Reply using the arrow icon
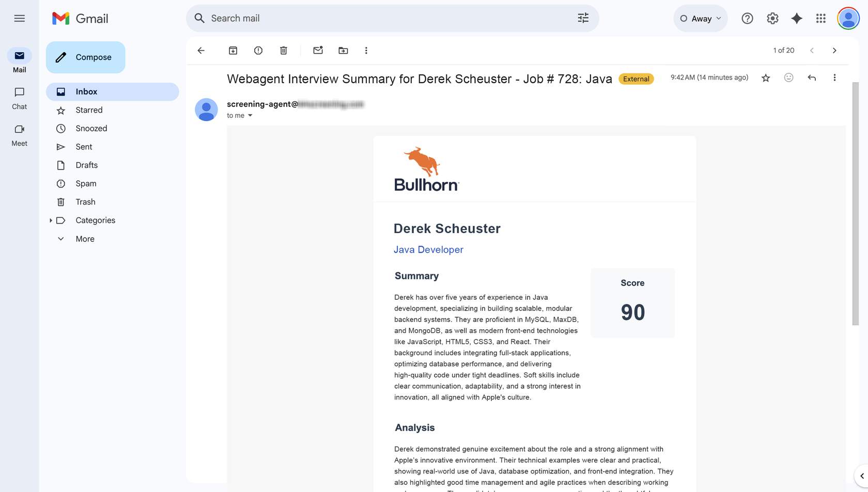868x492 pixels. point(812,78)
